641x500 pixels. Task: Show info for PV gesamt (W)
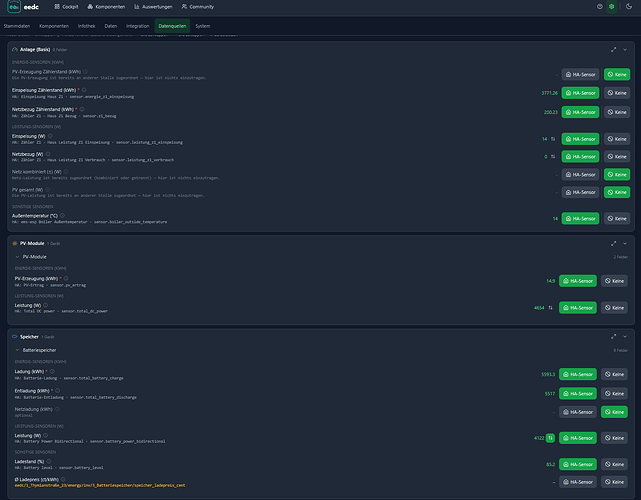tap(47, 190)
